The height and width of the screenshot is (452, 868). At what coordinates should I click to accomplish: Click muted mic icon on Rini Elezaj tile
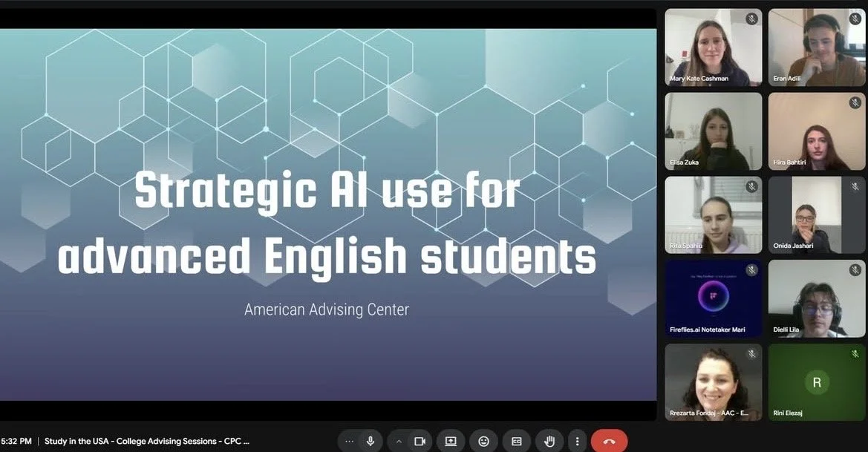tap(855, 353)
